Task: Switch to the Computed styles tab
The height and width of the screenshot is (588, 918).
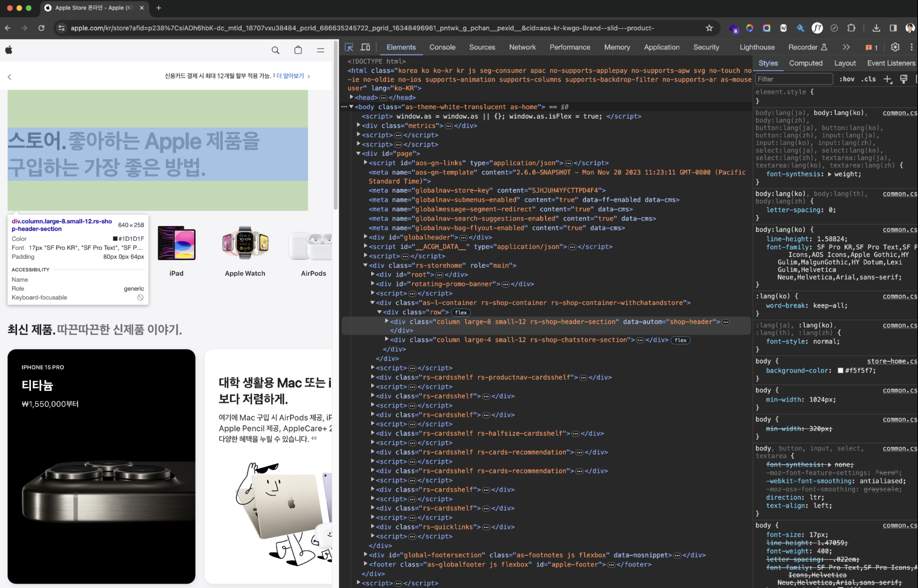Action: [806, 63]
